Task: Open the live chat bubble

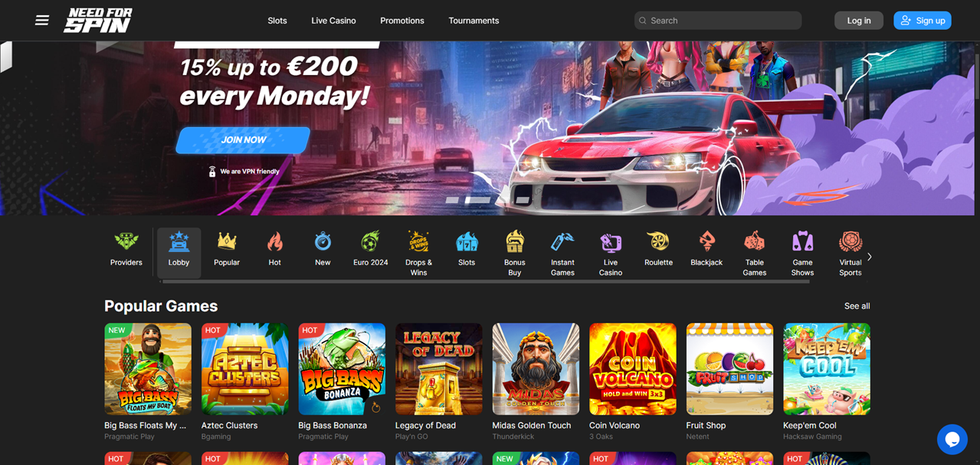Action: 952,440
